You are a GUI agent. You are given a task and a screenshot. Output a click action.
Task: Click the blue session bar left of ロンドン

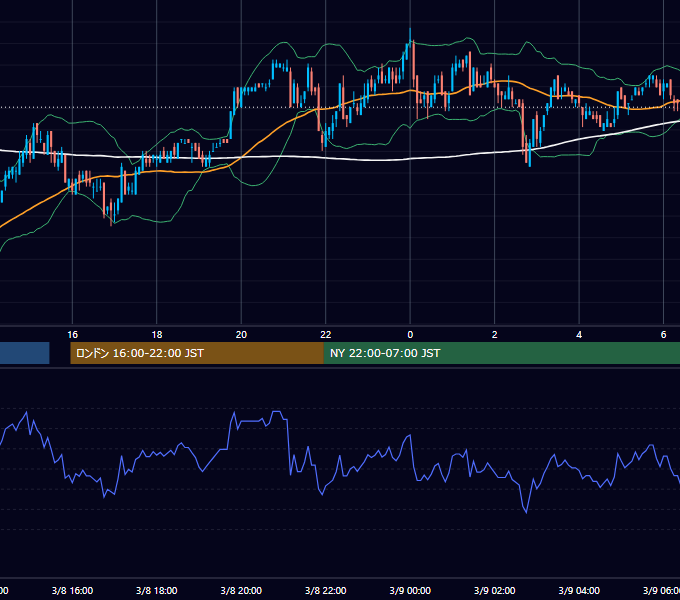point(25,353)
